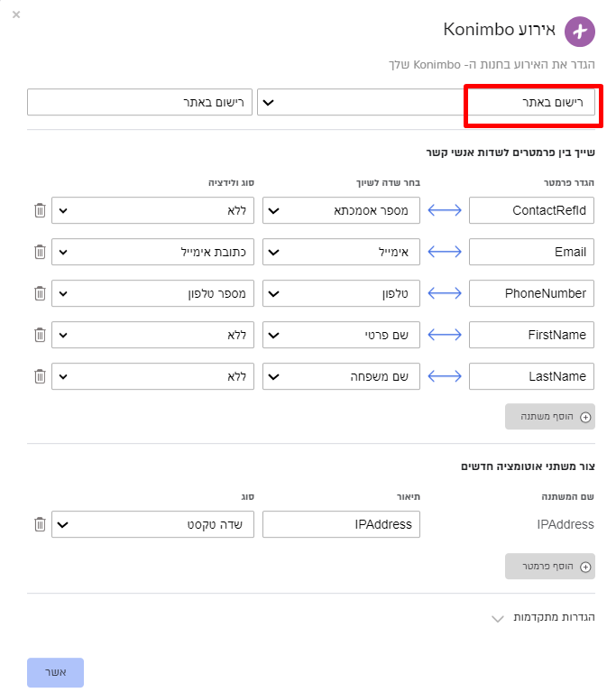
Task: Open the מספר אסמכתא field dropdown
Action: pos(341,210)
